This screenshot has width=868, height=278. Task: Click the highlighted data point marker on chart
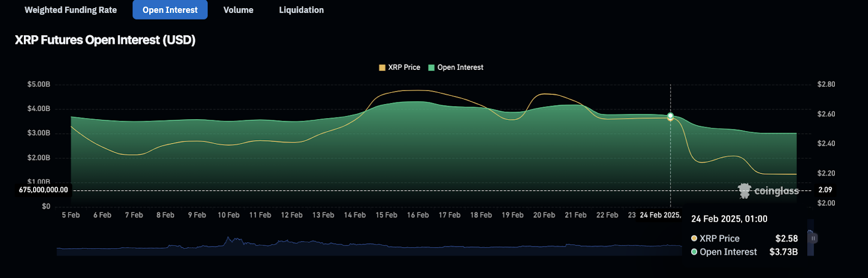coord(671,116)
